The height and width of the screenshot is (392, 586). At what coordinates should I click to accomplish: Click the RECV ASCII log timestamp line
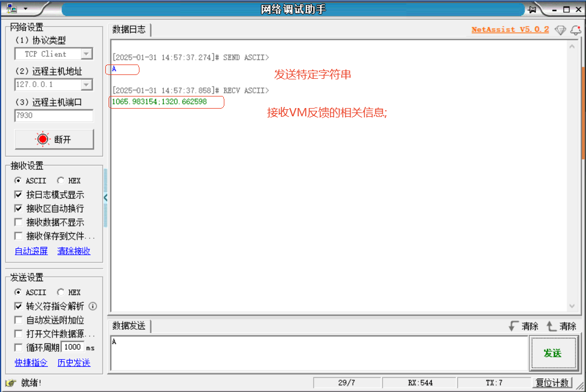tap(191, 90)
